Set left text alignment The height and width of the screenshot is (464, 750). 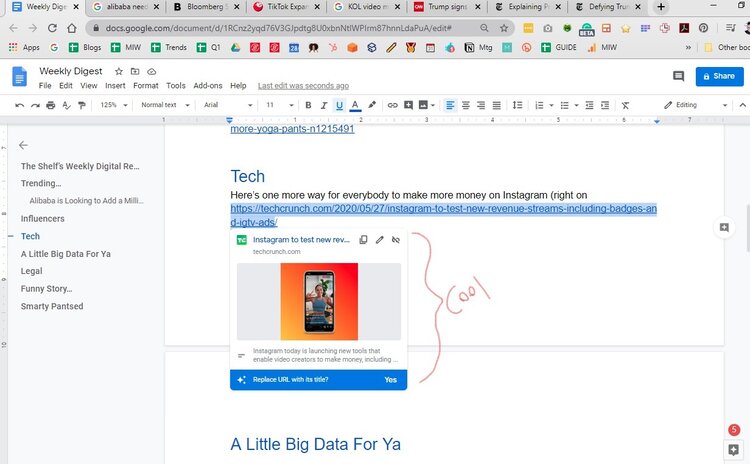(x=450, y=105)
